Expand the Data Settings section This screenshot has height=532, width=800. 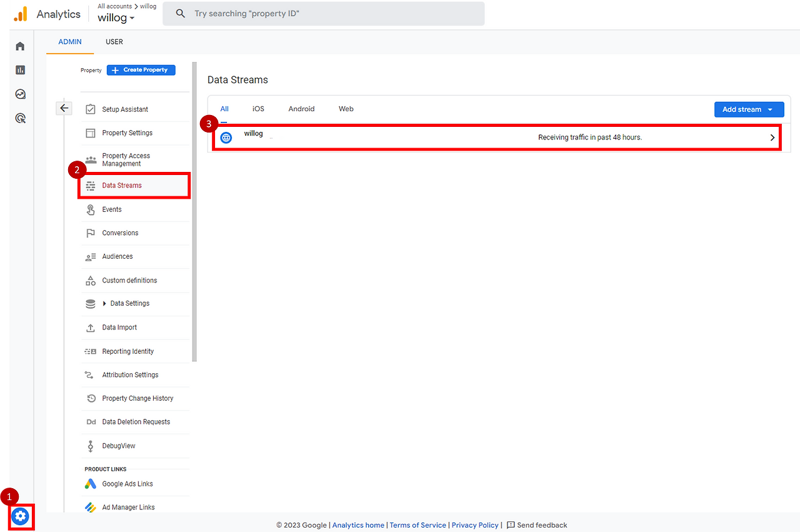(x=104, y=304)
